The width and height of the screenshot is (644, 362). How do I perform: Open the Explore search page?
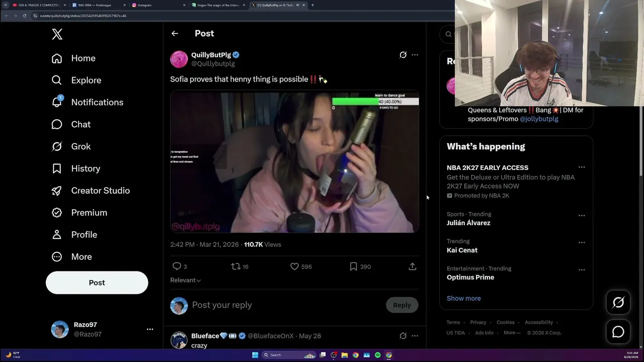click(76, 80)
